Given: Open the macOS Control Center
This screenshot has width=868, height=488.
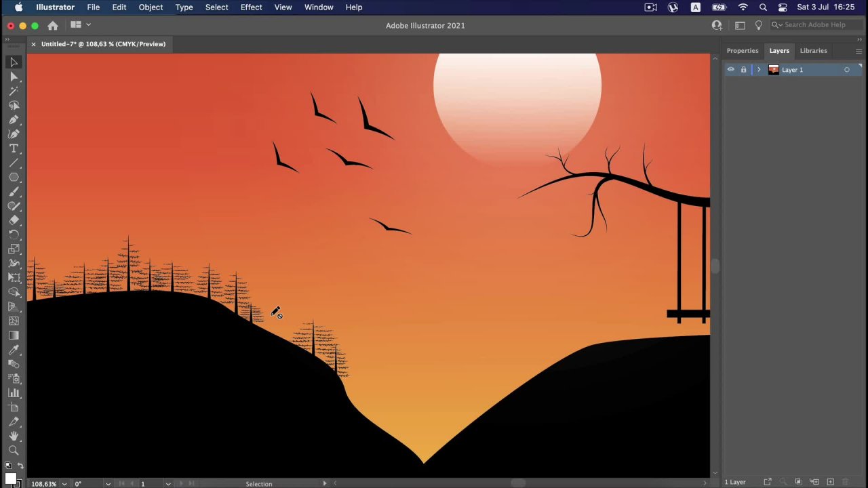Looking at the screenshot, I should point(783,7).
